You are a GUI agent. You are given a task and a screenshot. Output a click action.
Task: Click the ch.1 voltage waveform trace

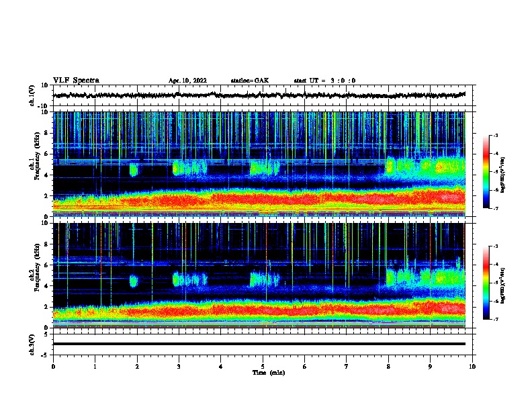point(259,95)
